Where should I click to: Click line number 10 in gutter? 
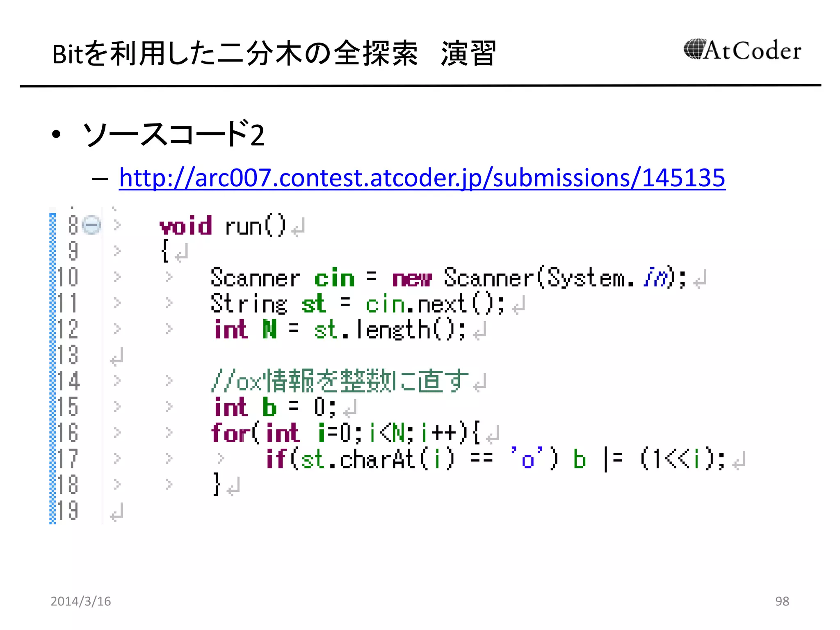point(68,277)
